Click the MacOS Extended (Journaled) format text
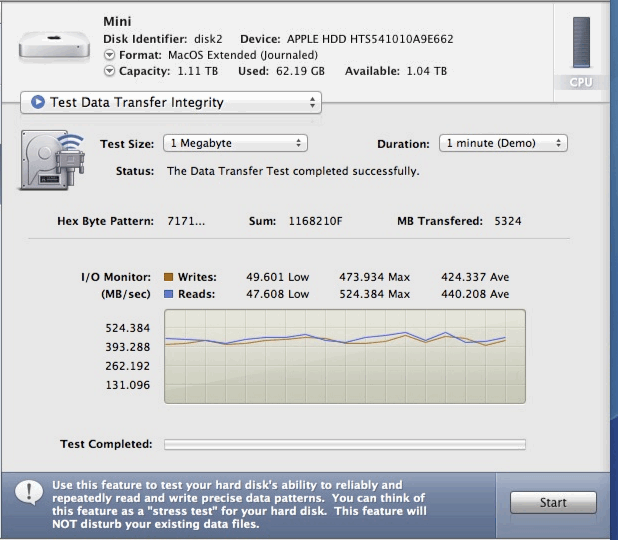The image size is (618, 540). pyautogui.click(x=243, y=55)
